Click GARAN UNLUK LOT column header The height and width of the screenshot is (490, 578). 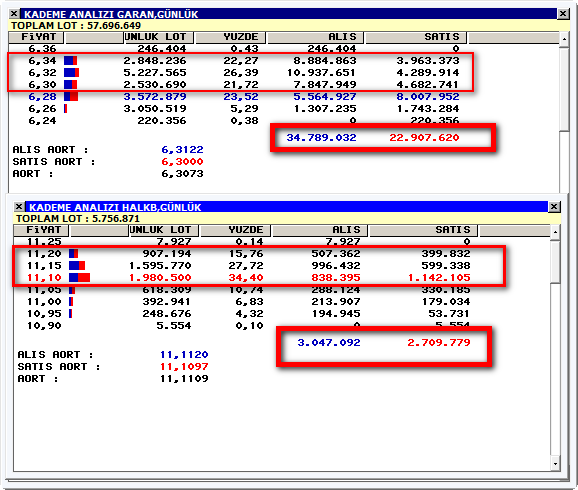tap(159, 37)
